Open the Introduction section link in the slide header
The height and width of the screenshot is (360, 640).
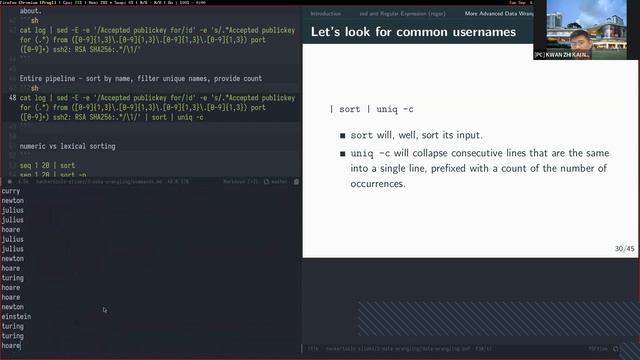point(325,13)
